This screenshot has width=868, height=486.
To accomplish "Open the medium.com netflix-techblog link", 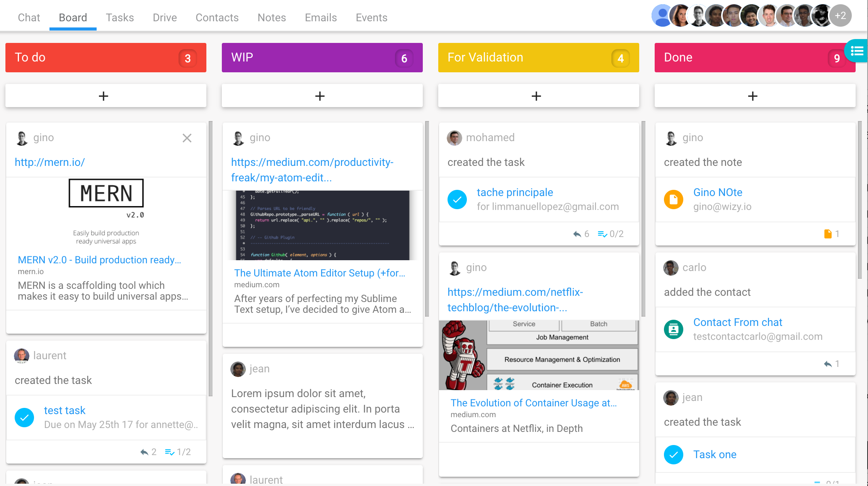I will (x=515, y=300).
